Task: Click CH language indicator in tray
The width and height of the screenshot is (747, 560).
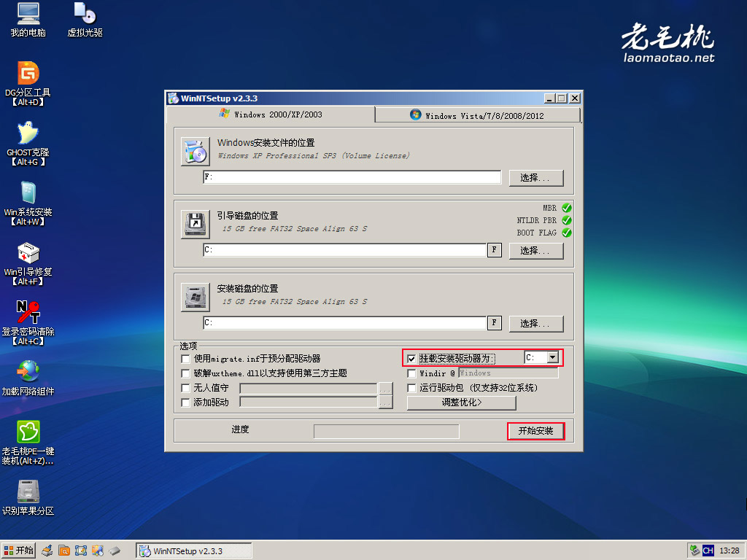Action: (x=708, y=551)
